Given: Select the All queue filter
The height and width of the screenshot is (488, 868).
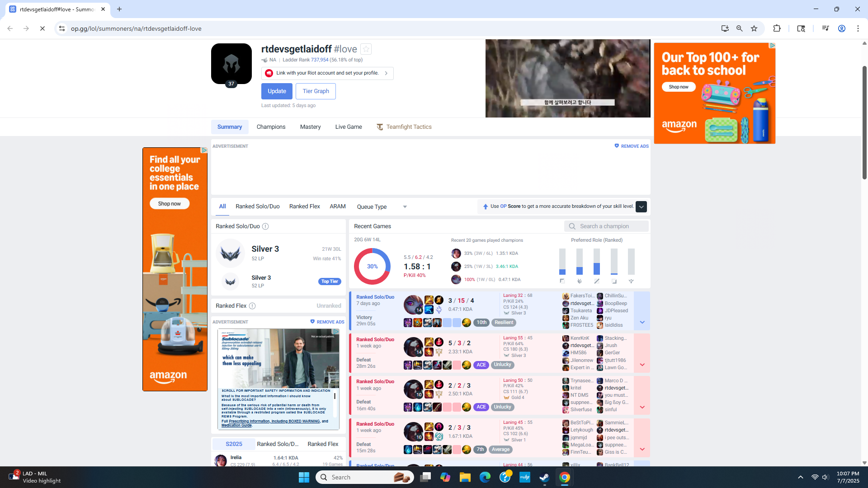Looking at the screenshot, I should 222,206.
